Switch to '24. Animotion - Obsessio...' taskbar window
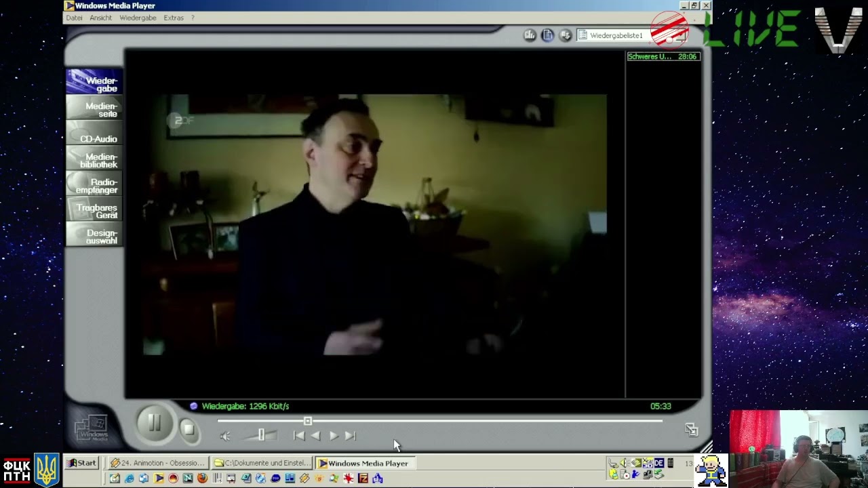 [x=157, y=463]
